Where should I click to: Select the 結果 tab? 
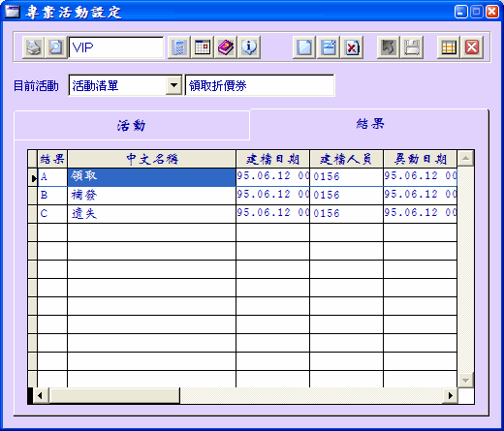pyautogui.click(x=370, y=124)
